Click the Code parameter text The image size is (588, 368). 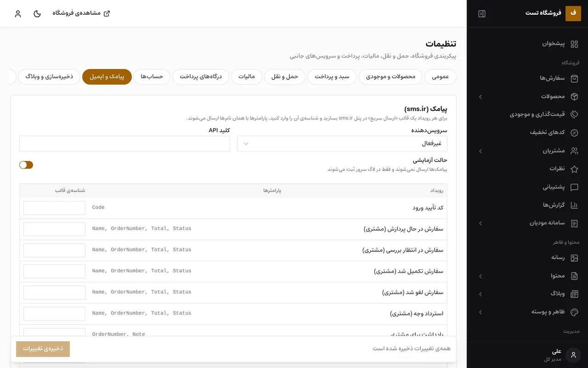(98, 207)
